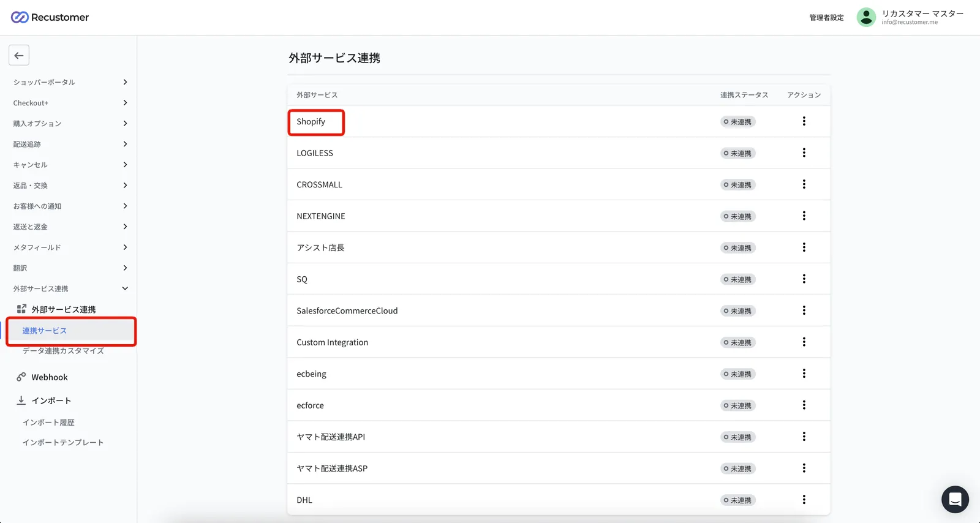The image size is (980, 523).
Task: Open the CROSSMALL service entry
Action: tap(319, 184)
